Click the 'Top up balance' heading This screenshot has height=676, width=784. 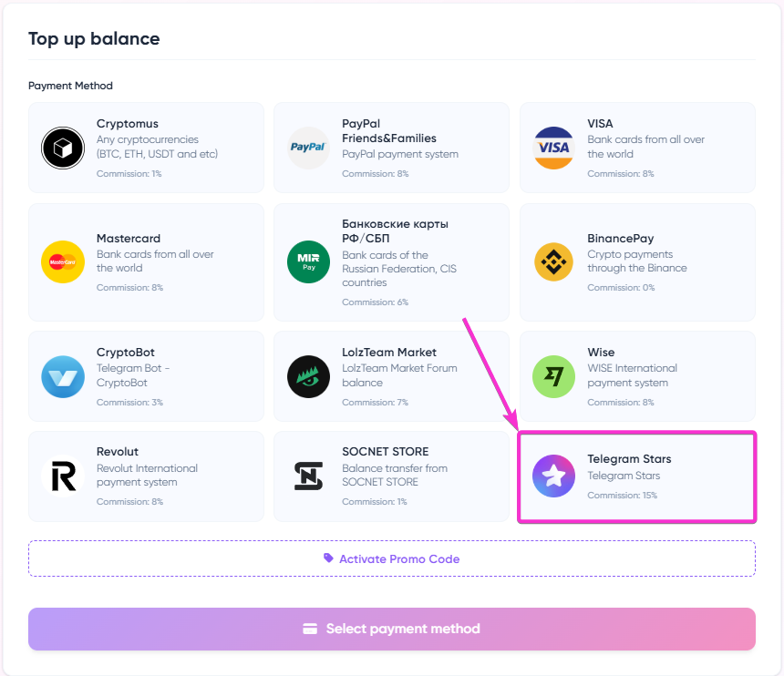tap(94, 39)
